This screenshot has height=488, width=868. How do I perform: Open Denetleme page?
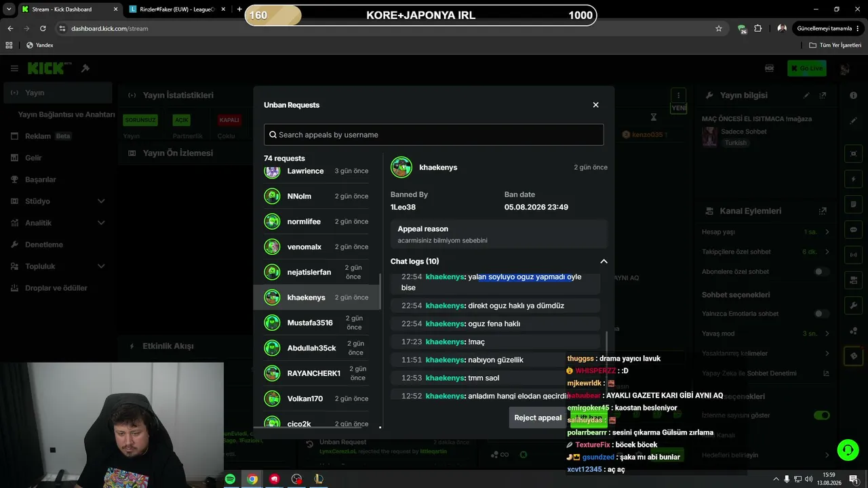pos(58,245)
